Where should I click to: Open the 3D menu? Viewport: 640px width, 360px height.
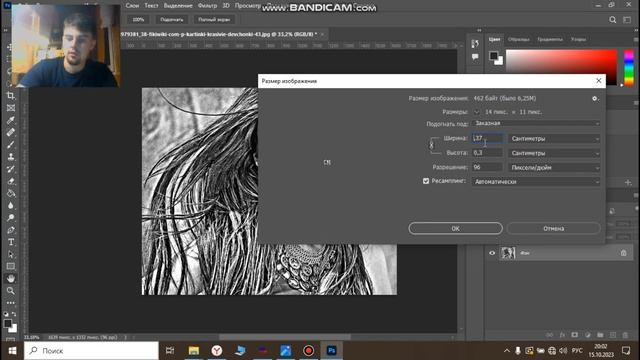coord(226,6)
